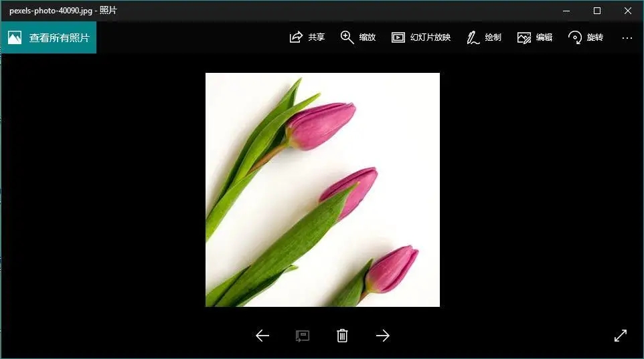Minimize the Photos window
This screenshot has height=359, width=644.
(566, 11)
